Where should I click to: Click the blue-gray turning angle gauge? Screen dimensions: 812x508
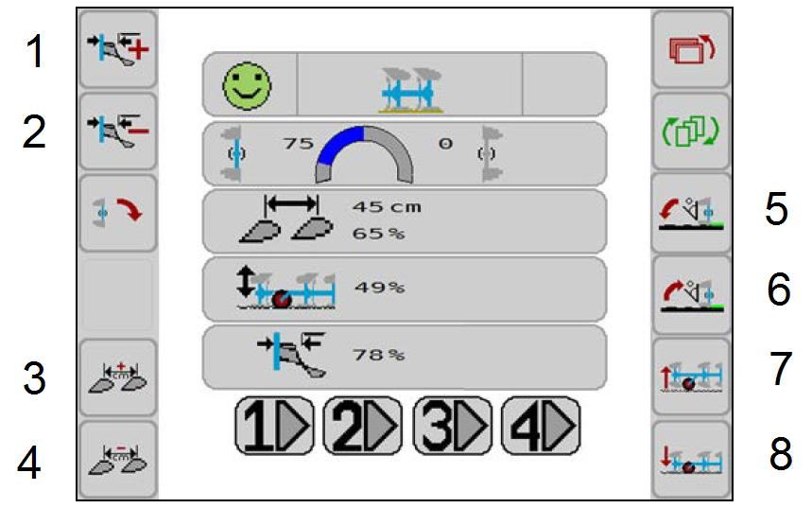(x=364, y=154)
